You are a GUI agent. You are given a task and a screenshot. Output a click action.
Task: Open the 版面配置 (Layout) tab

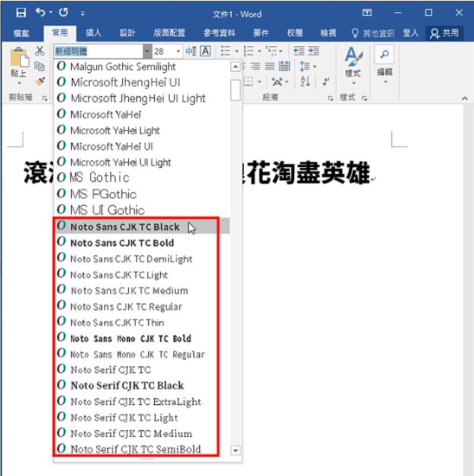(169, 33)
